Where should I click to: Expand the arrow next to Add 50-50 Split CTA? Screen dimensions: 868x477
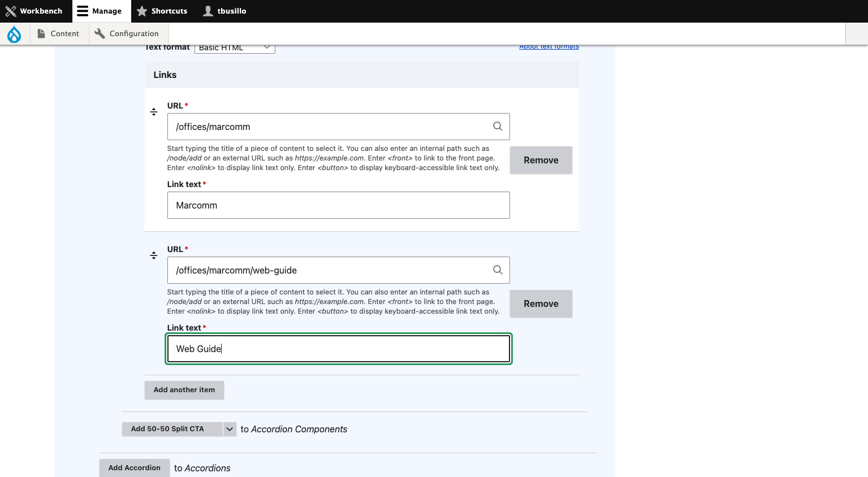pyautogui.click(x=230, y=429)
